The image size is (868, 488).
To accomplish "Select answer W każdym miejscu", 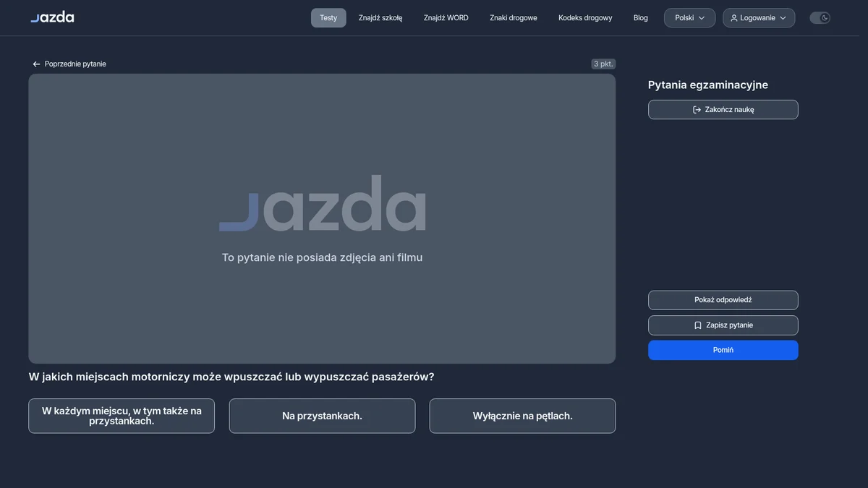I will coord(122,416).
